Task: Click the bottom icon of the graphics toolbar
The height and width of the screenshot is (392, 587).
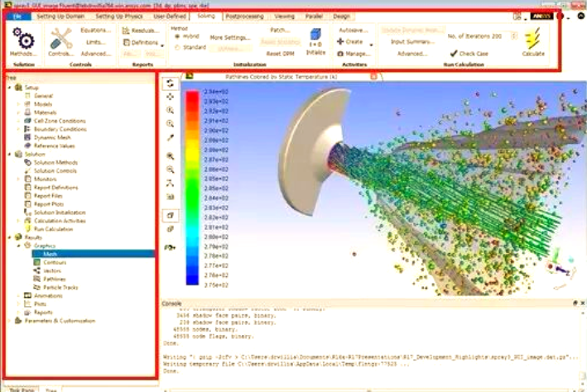Action: tap(170, 247)
